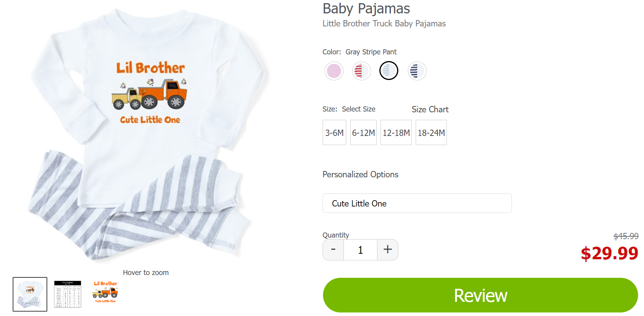Click the quantity number input field
This screenshot has height=316, width=644.
[x=360, y=250]
